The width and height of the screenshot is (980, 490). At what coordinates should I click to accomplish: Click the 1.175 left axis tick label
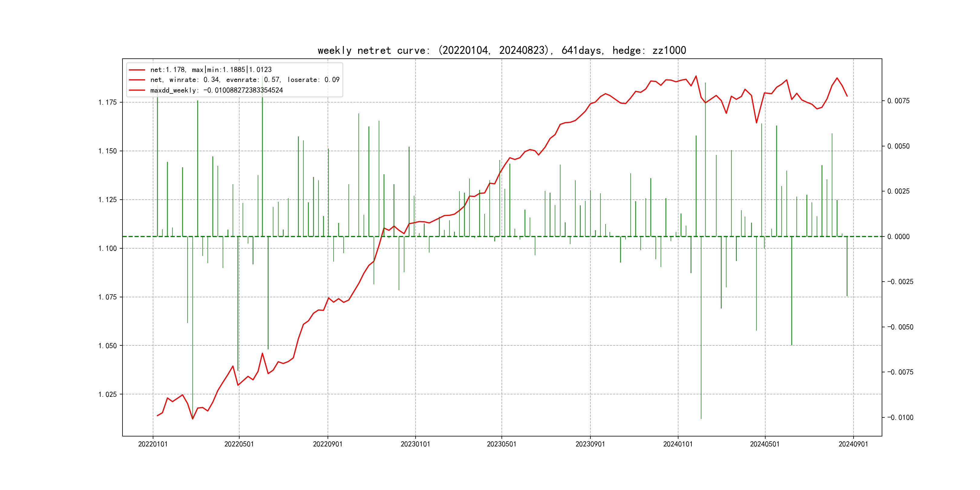[108, 102]
